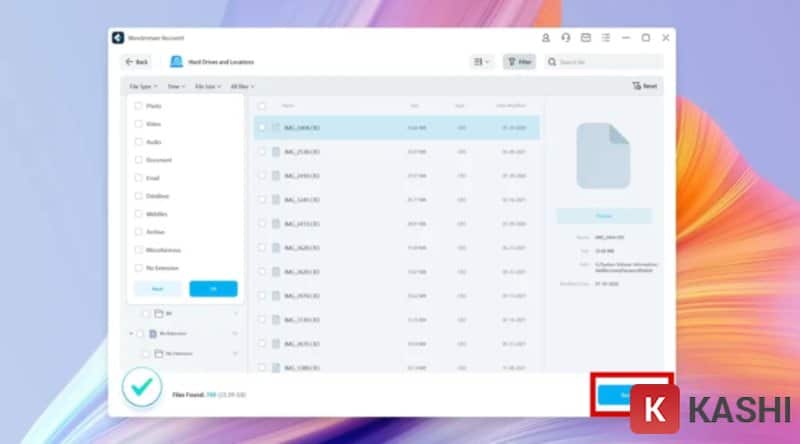Expand the File Type filter dropdown
The image size is (800, 444).
[144, 87]
